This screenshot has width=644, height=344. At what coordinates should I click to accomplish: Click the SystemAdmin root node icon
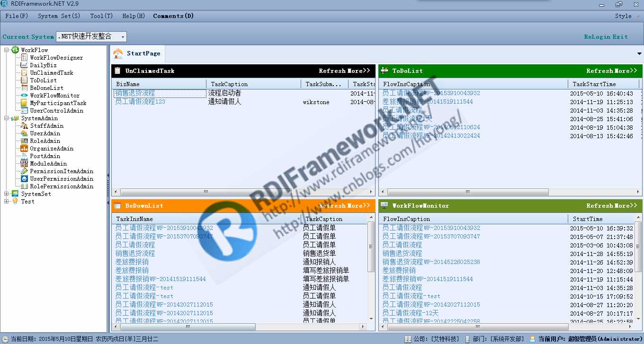click(x=15, y=118)
